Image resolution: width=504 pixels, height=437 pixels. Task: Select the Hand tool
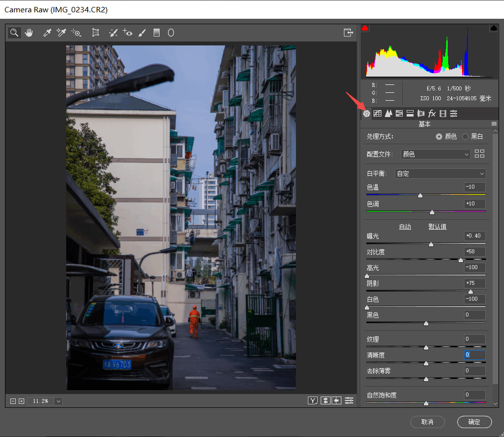coord(29,33)
